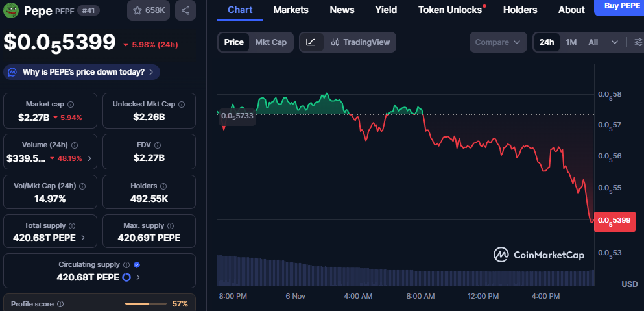Click the Profile score progress bar
The image size is (644, 311).
145,303
